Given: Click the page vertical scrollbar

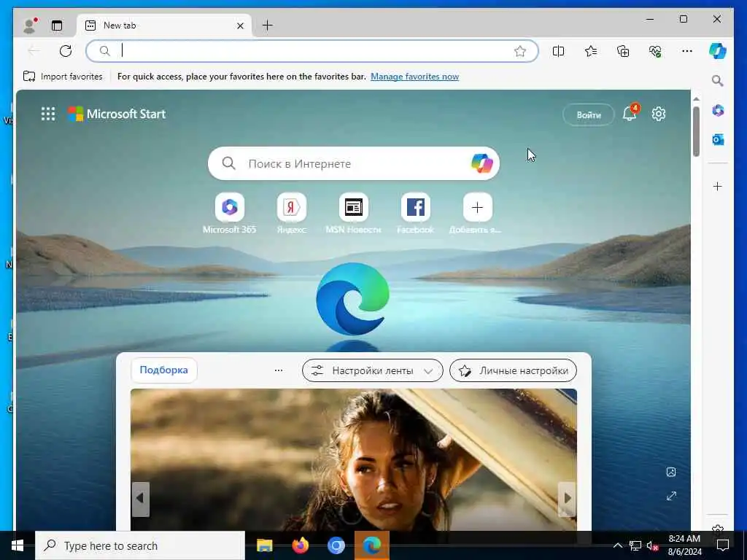Looking at the screenshot, I should pyautogui.click(x=696, y=131).
